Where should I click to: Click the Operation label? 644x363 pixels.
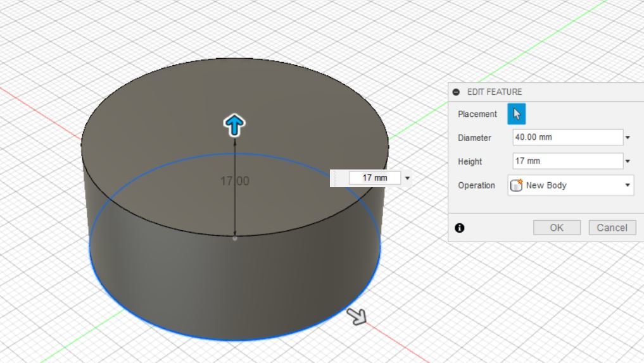click(476, 185)
